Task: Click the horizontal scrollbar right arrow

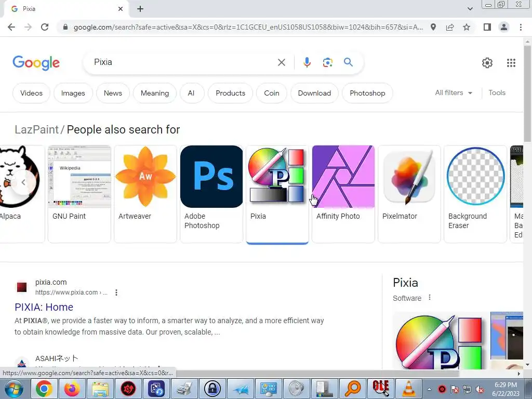Action: [x=519, y=374]
